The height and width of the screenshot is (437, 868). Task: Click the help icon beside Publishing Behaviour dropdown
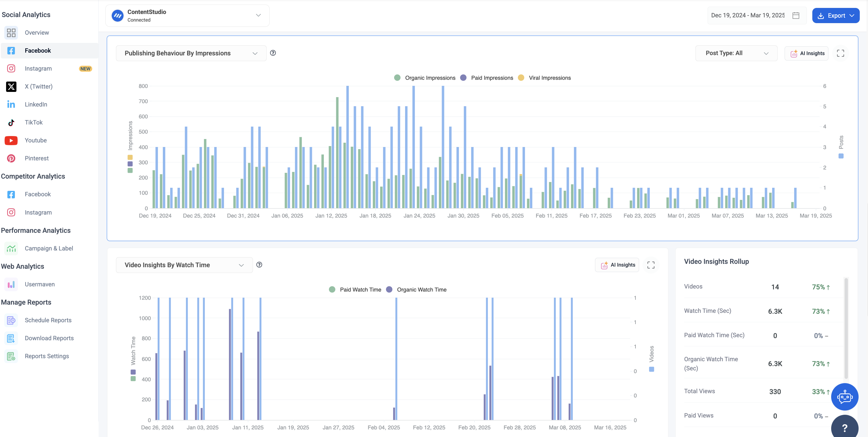tap(273, 53)
